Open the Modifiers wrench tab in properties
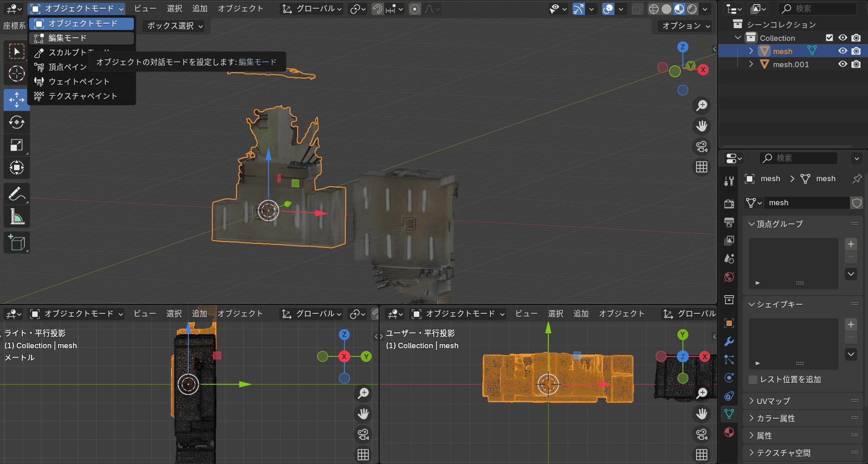The width and height of the screenshot is (868, 464). 729,341
